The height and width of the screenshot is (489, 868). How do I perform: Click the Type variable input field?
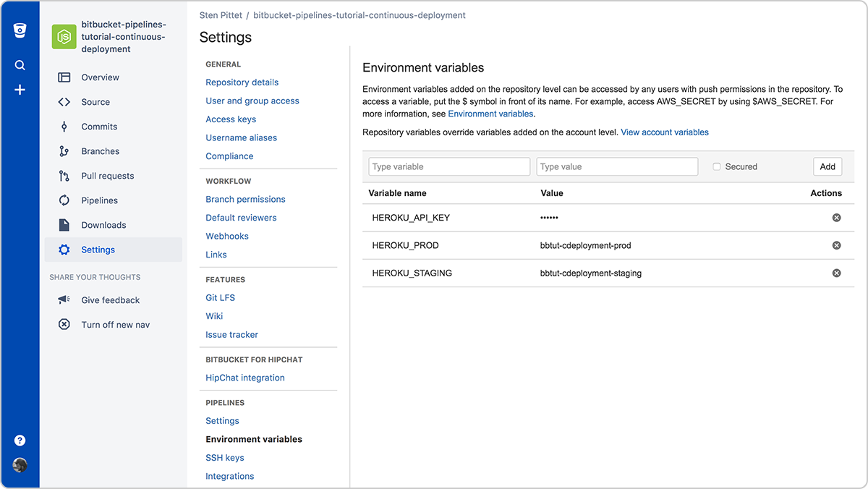pos(448,166)
